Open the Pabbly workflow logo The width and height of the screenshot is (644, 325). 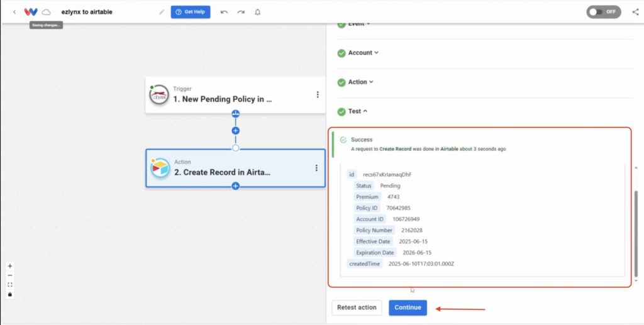[31, 12]
